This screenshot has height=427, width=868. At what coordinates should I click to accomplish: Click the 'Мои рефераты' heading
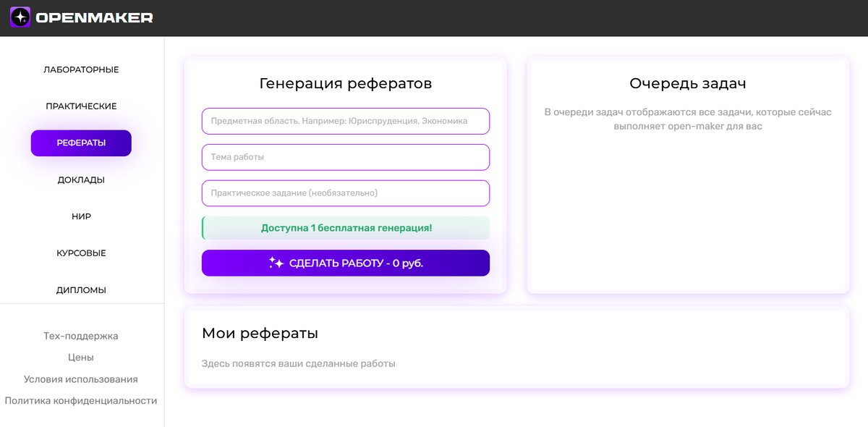click(x=260, y=334)
